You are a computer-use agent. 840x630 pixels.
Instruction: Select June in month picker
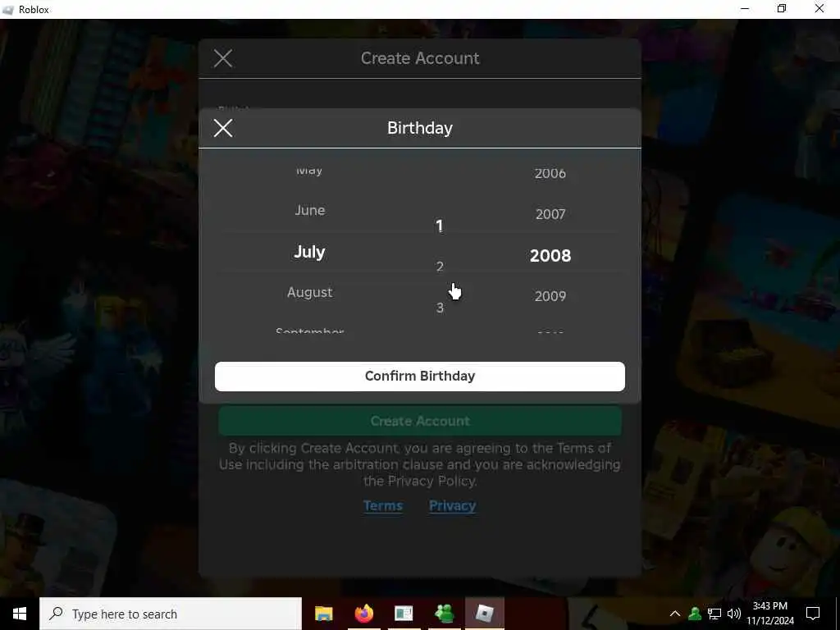309,210
